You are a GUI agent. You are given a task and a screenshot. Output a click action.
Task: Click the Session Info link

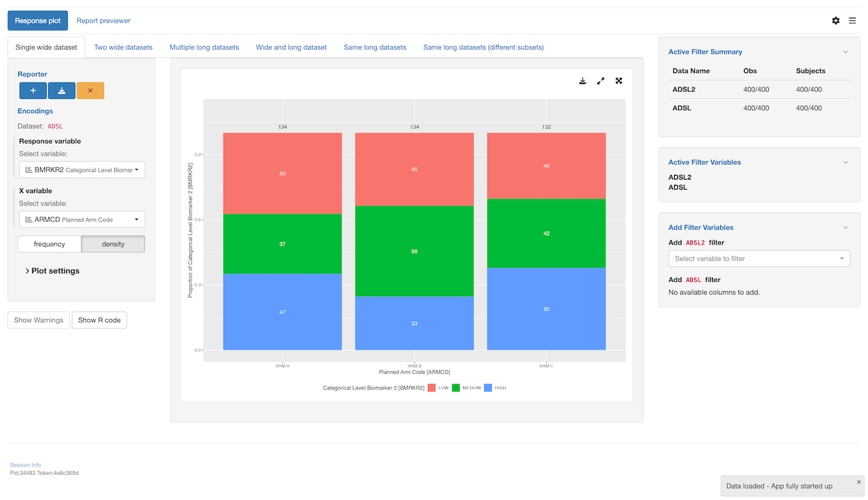pyautogui.click(x=25, y=465)
